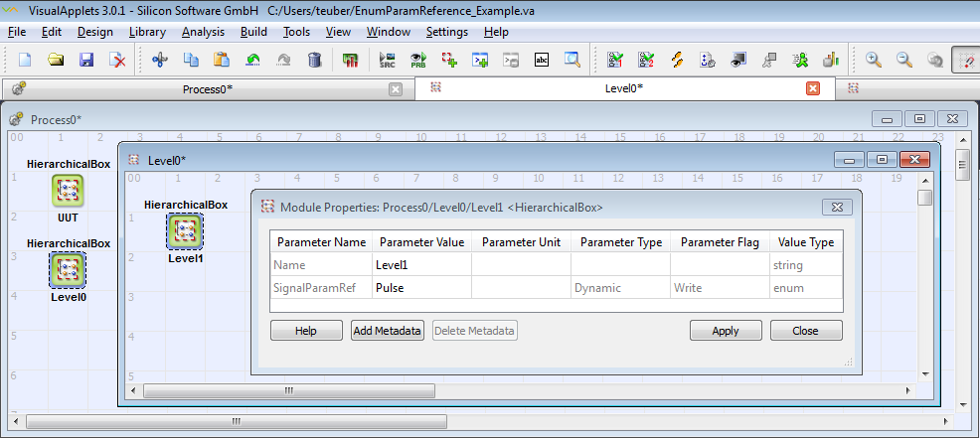Switch to the Process0* tab
This screenshot has height=438, width=980.
coord(207,88)
